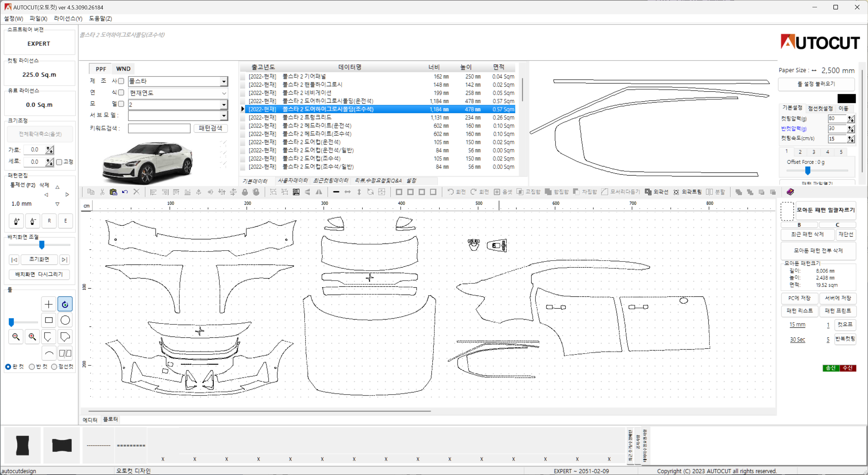Click the 컷팅속도 value stepper
The height and width of the screenshot is (475, 868).
pyautogui.click(x=851, y=139)
